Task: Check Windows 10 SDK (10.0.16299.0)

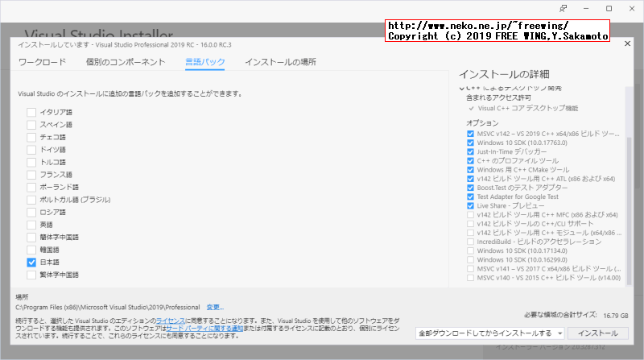Action: (x=470, y=259)
